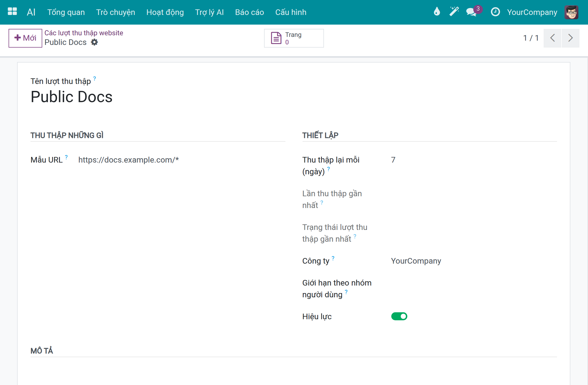The height and width of the screenshot is (385, 588).
Task: Open the user avatar menu
Action: pyautogui.click(x=571, y=12)
